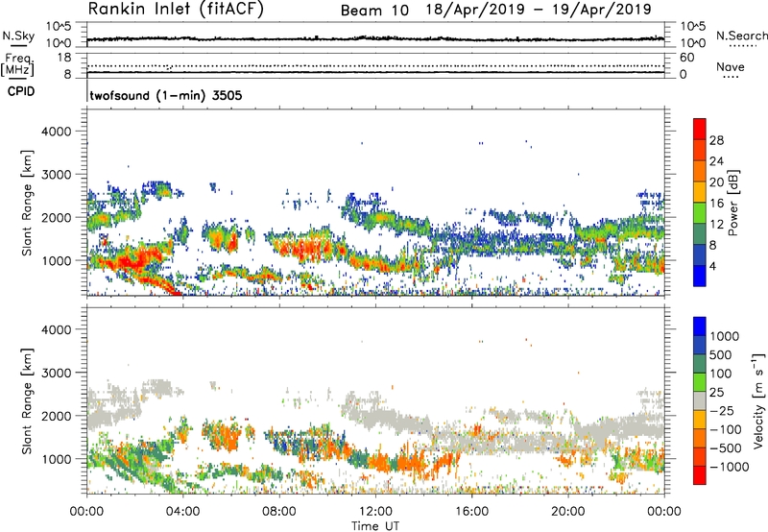The width and height of the screenshot is (768, 532).
Task: Click the '3000' tick on velocity panel
Action: (x=57, y=373)
